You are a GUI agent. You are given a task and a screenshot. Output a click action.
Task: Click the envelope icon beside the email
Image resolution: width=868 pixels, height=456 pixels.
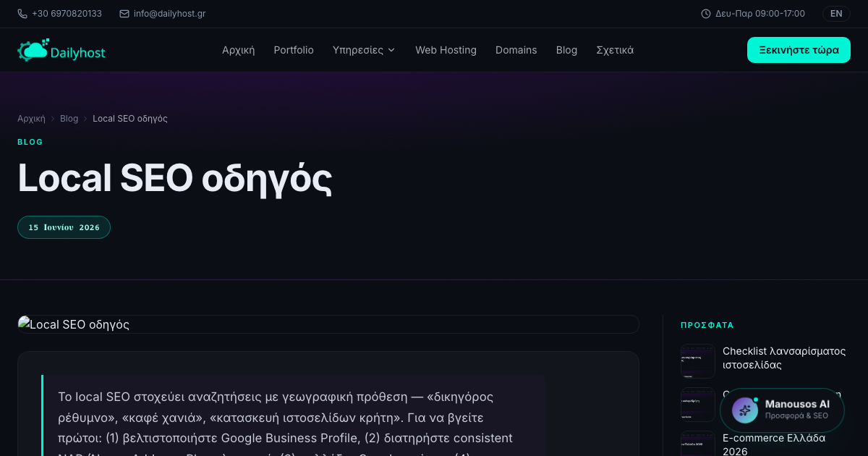(x=124, y=14)
